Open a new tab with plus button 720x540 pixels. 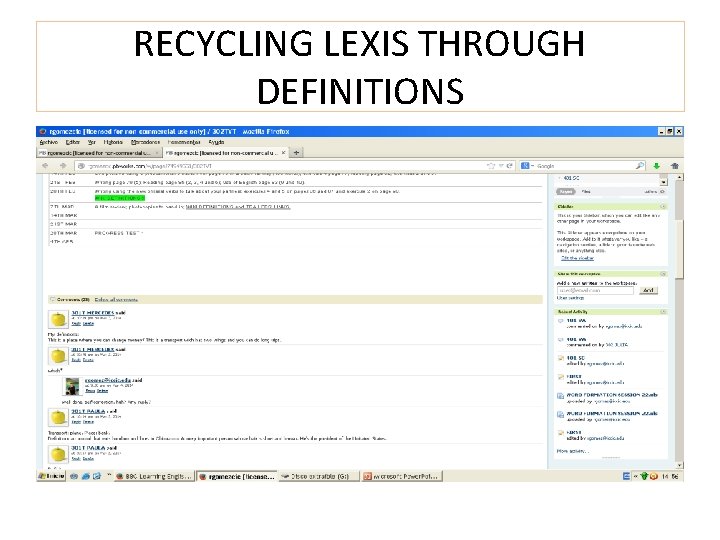[x=296, y=152]
